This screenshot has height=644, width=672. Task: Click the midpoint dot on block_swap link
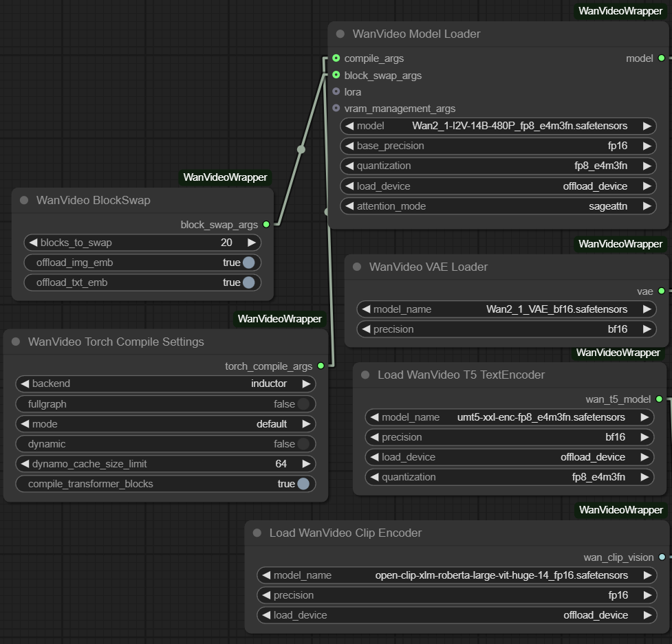[x=301, y=149]
